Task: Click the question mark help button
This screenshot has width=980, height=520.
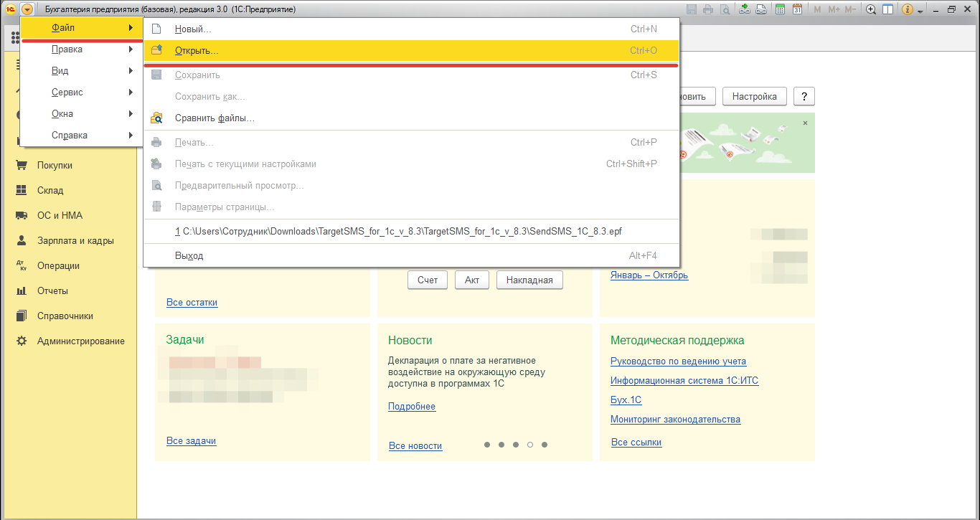Action: pyautogui.click(x=804, y=97)
